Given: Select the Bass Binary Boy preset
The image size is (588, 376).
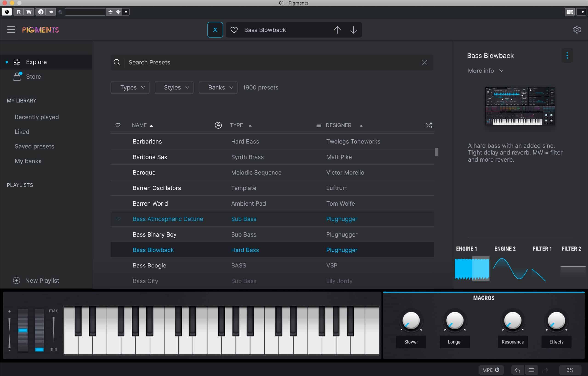Looking at the screenshot, I should pos(272,234).
